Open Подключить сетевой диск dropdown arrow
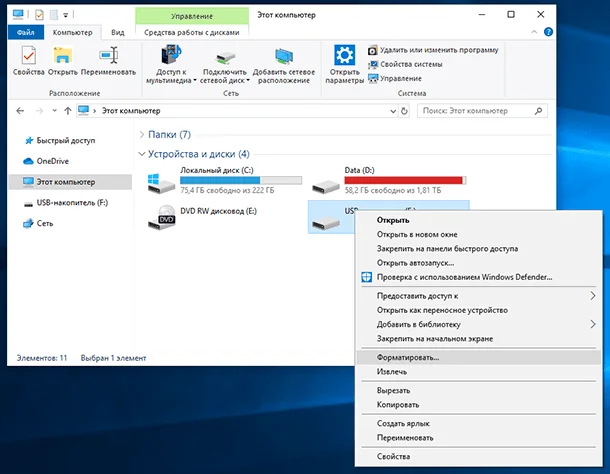 click(x=248, y=81)
